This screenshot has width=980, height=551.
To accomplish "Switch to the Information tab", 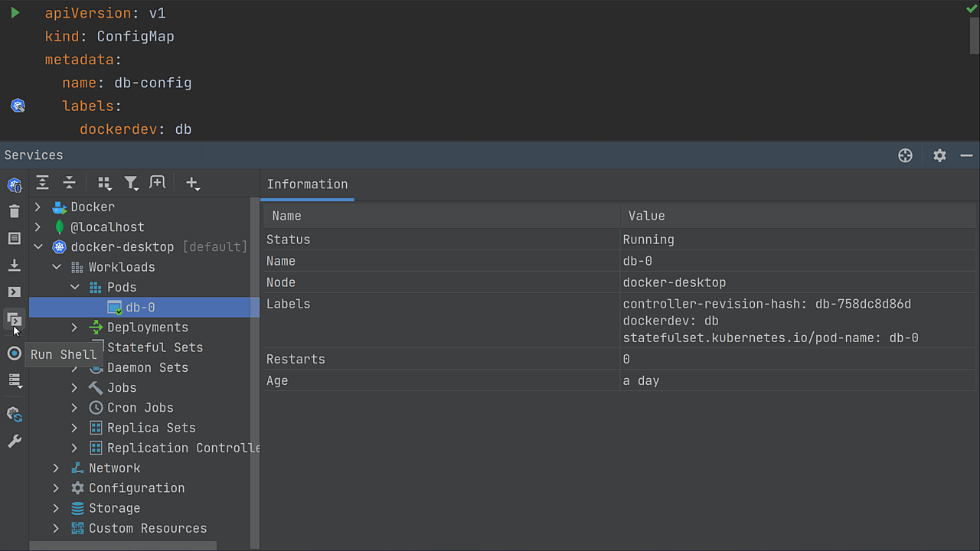I will click(307, 184).
